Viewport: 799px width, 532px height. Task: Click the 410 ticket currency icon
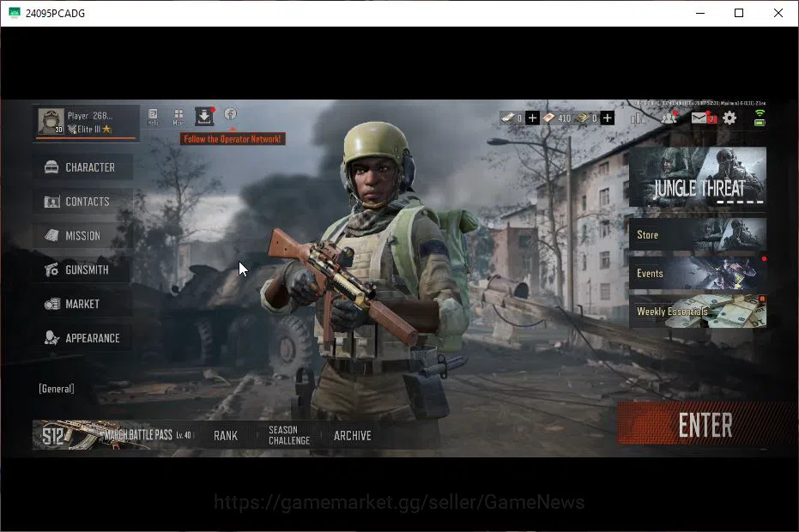[x=548, y=118]
